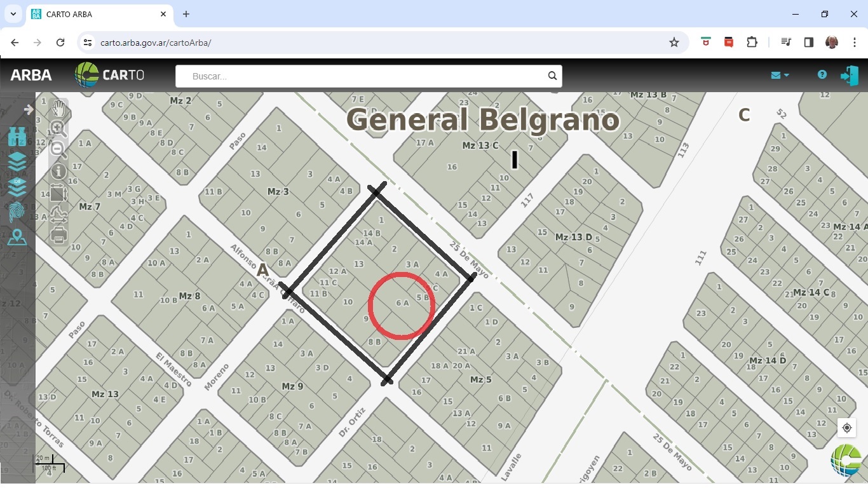Screen dimensions: 868x488
Task: Open the envelope contact dropdown
Action: click(780, 75)
